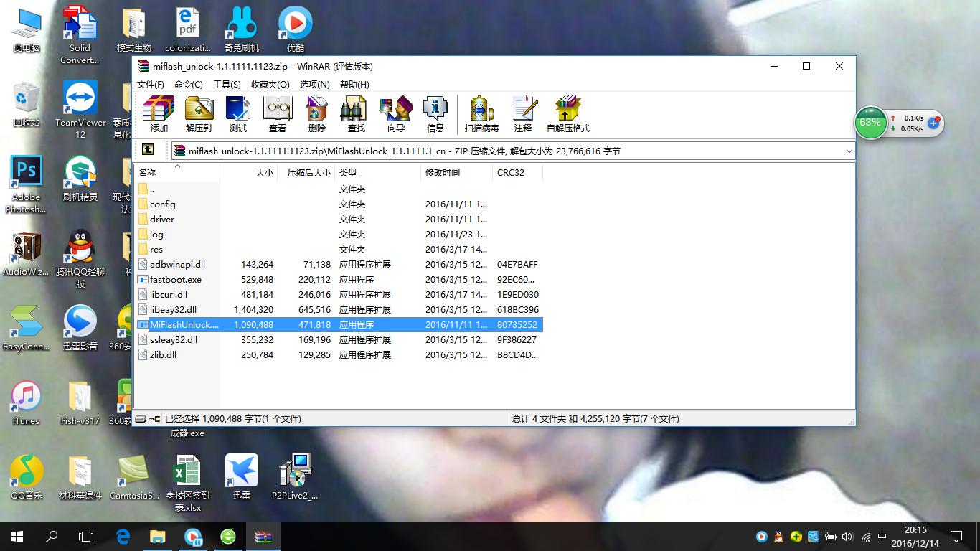
Task: Click the 自解压格式 (SFX) toolbar icon
Action: point(567,114)
